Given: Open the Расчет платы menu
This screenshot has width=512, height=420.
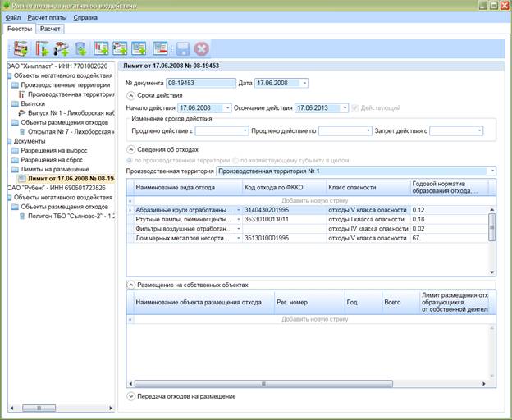Looking at the screenshot, I should pos(47,17).
